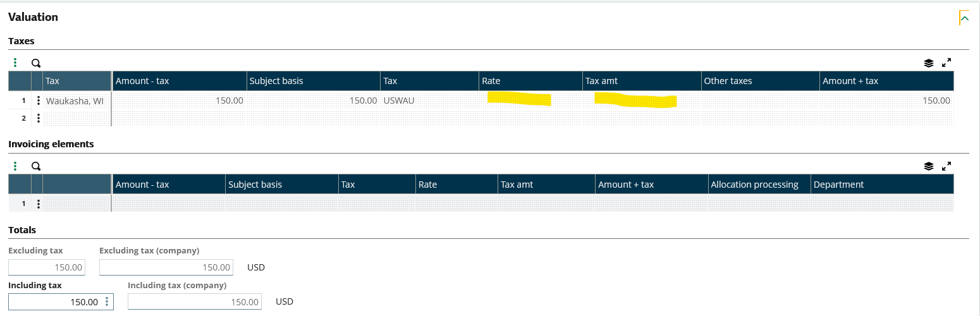
Task: Open Invoicing elements three-dot actions menu
Action: point(15,166)
